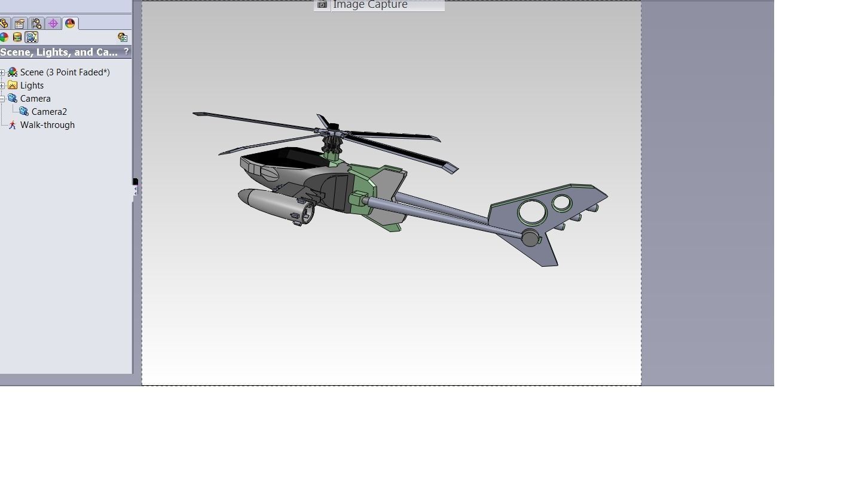Open the FeatureManager design tree tab
The image size is (868, 494).
click(4, 23)
